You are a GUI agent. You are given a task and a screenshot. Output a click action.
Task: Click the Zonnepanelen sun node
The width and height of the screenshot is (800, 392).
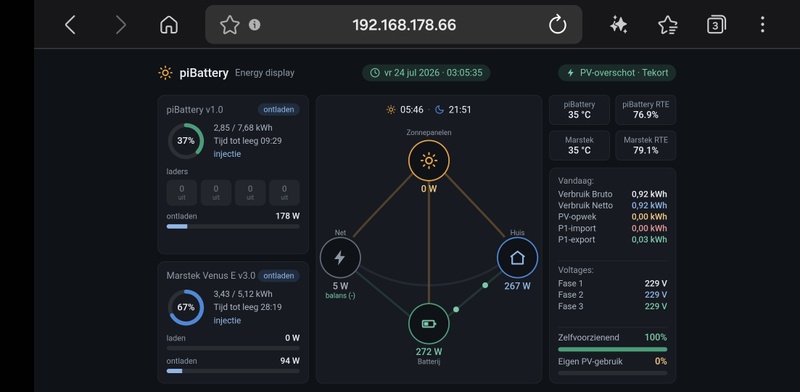[429, 161]
